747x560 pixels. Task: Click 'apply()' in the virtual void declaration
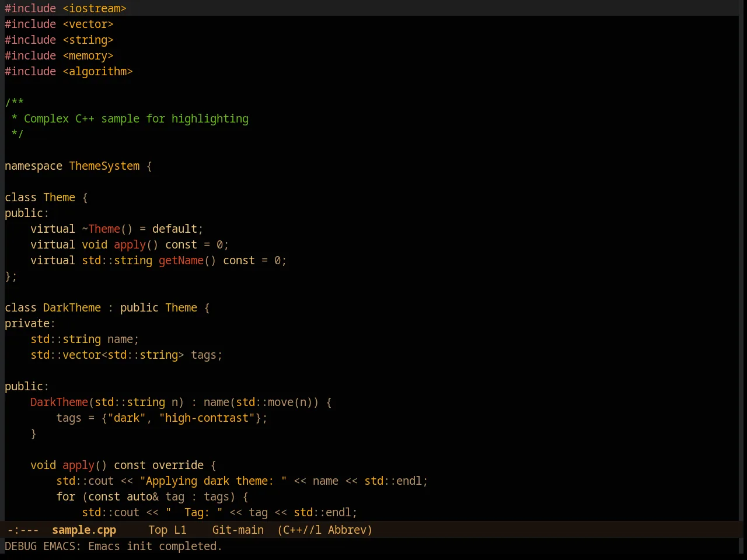coord(136,244)
